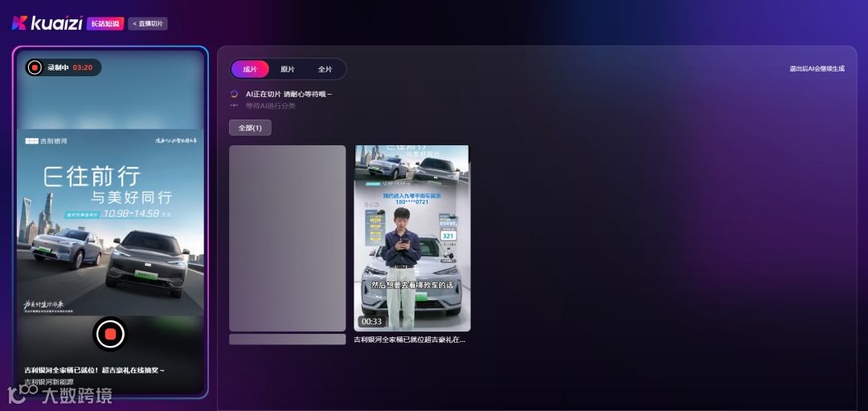Click the live preview poster image
The image size is (868, 411).
[110, 222]
